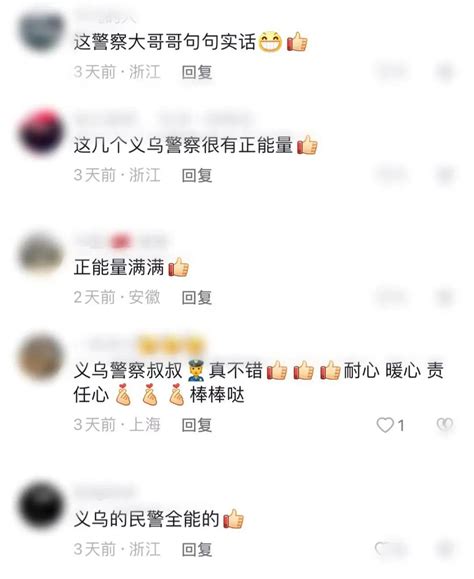Reply to the 正能量满满 comment

(197, 297)
